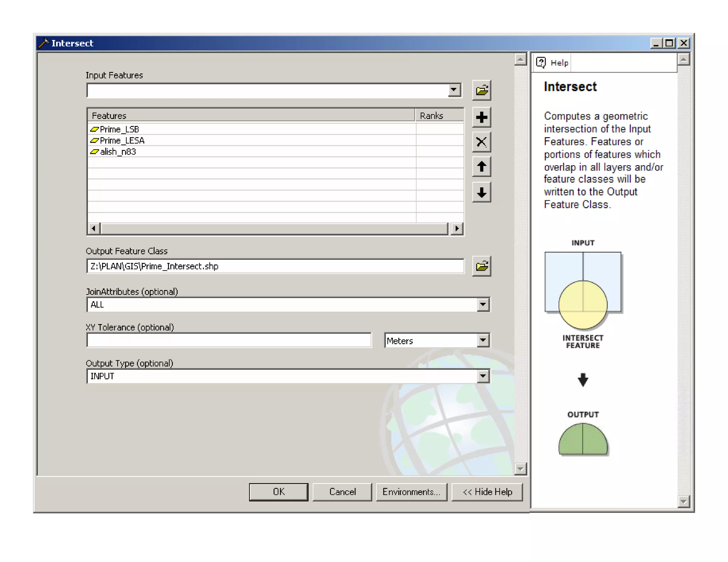This screenshot has width=728, height=562.
Task: Click the XY Tolerance input field
Action: tap(229, 341)
